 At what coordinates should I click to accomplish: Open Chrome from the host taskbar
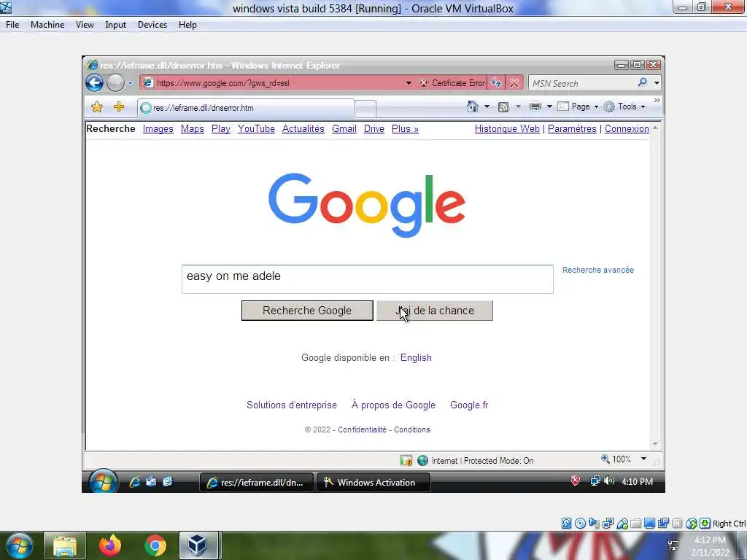tap(155, 545)
